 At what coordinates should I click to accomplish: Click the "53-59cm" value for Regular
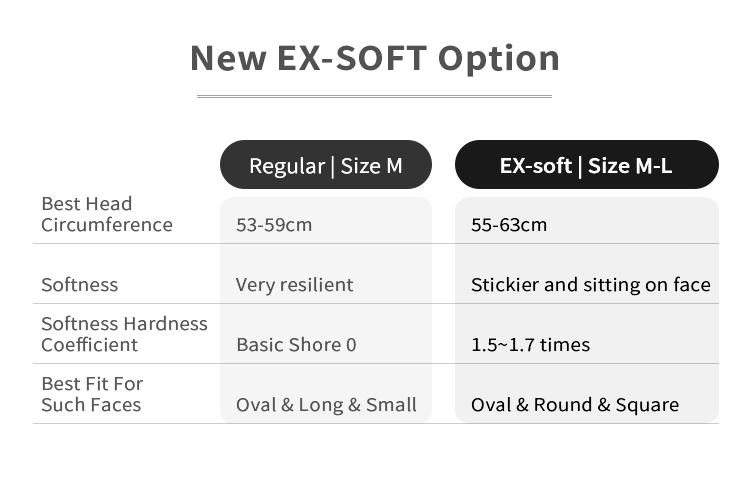click(274, 225)
